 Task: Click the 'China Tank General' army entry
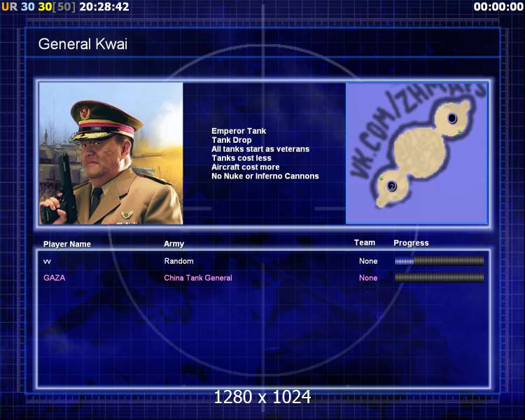[x=198, y=278]
